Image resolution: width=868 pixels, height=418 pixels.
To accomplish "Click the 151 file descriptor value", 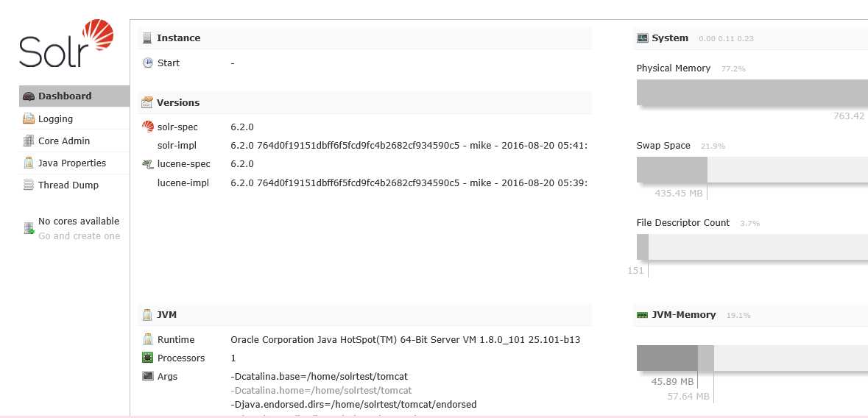I will [x=635, y=270].
